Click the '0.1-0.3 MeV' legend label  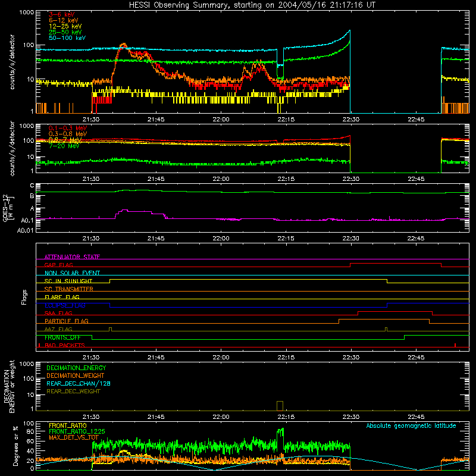(x=68, y=128)
